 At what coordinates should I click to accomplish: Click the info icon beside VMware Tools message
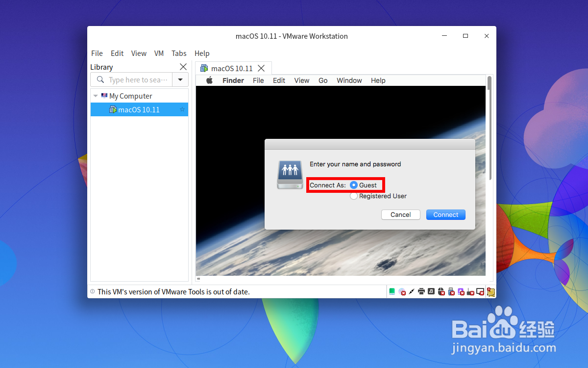tap(92, 291)
